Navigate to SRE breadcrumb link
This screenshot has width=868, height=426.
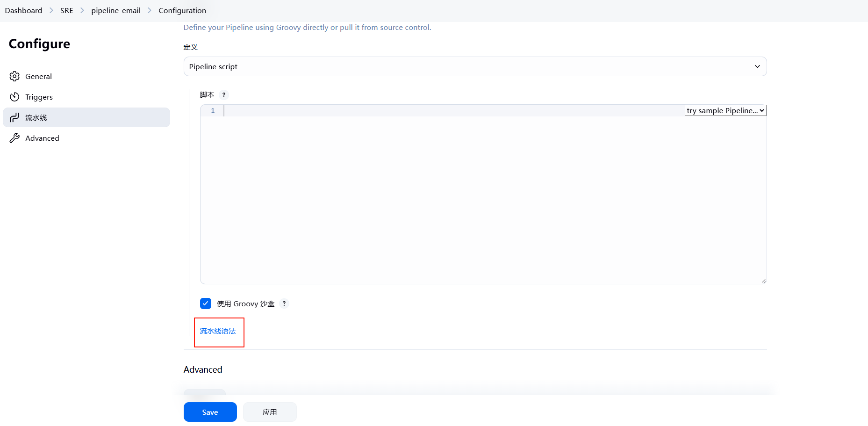(67, 10)
